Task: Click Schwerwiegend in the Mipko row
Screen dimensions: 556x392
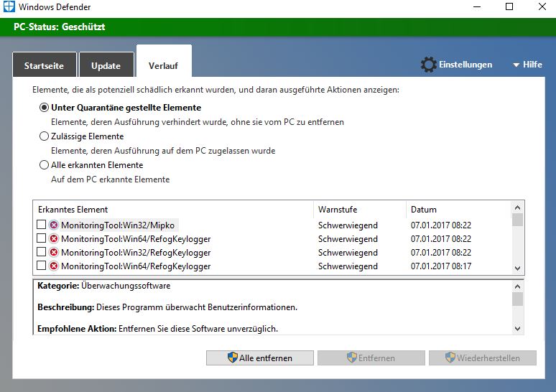Action: pyautogui.click(x=348, y=225)
